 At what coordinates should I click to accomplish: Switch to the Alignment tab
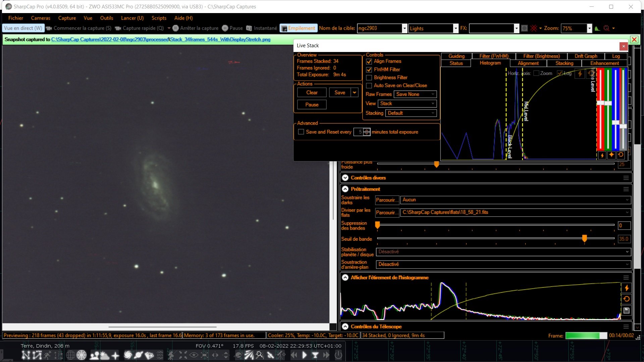coord(528,63)
